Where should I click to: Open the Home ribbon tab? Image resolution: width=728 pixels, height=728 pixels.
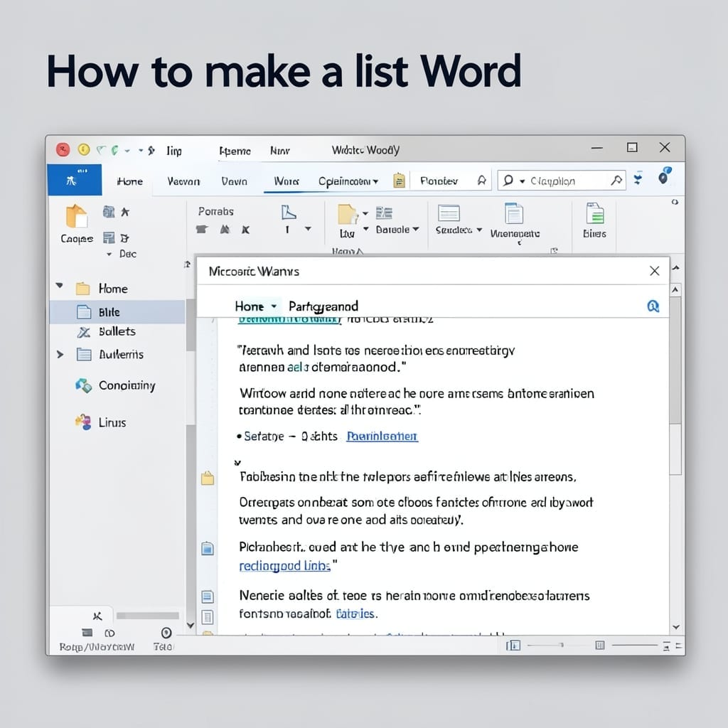pyautogui.click(x=130, y=181)
